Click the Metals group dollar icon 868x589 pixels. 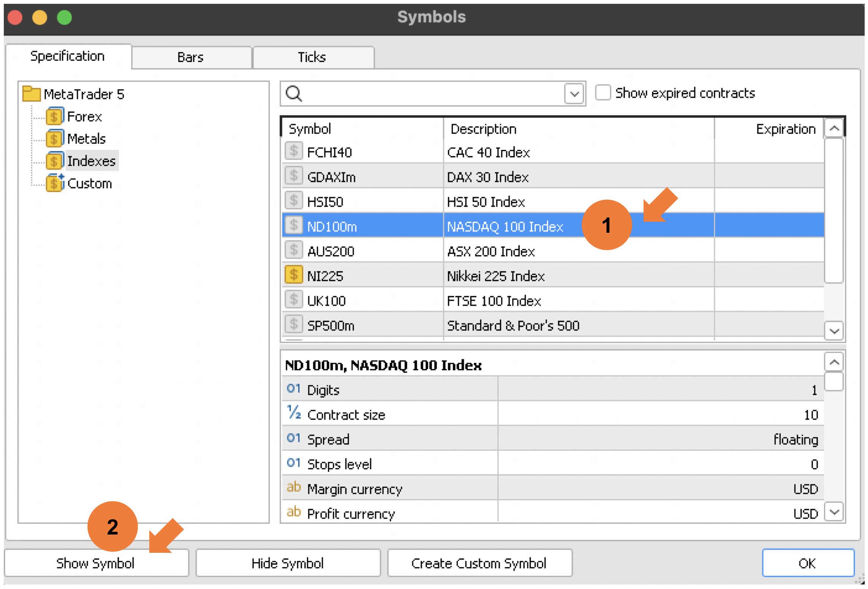pos(54,139)
